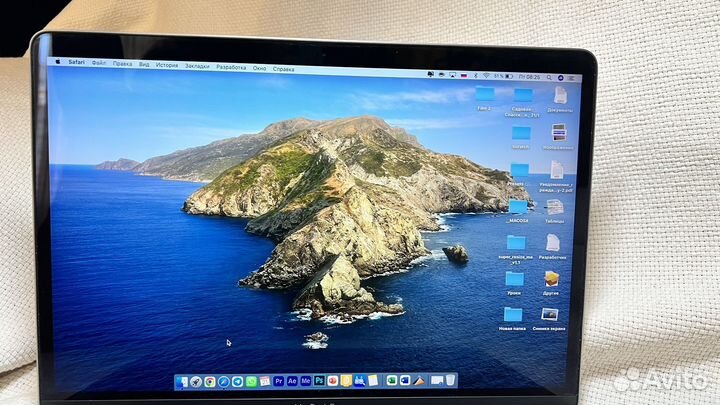
Task: Launch Microsoft Excel from the Dock
Action: pos(392,380)
